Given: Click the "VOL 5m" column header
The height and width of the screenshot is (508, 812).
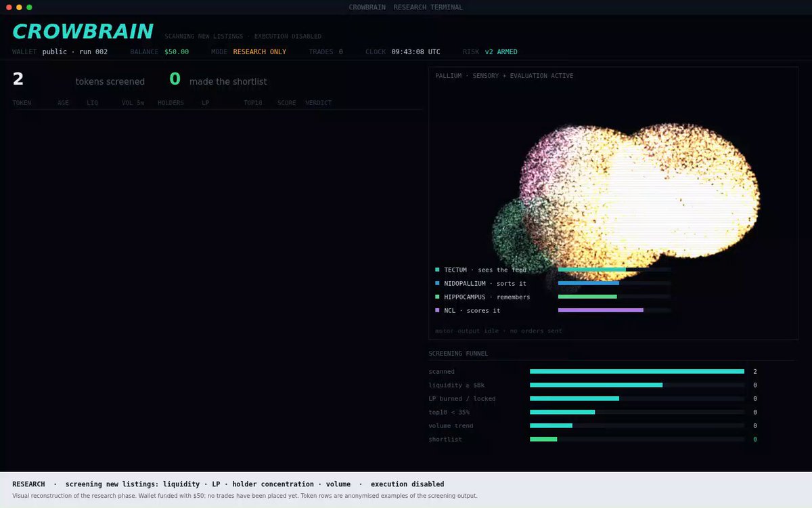Looking at the screenshot, I should (133, 103).
